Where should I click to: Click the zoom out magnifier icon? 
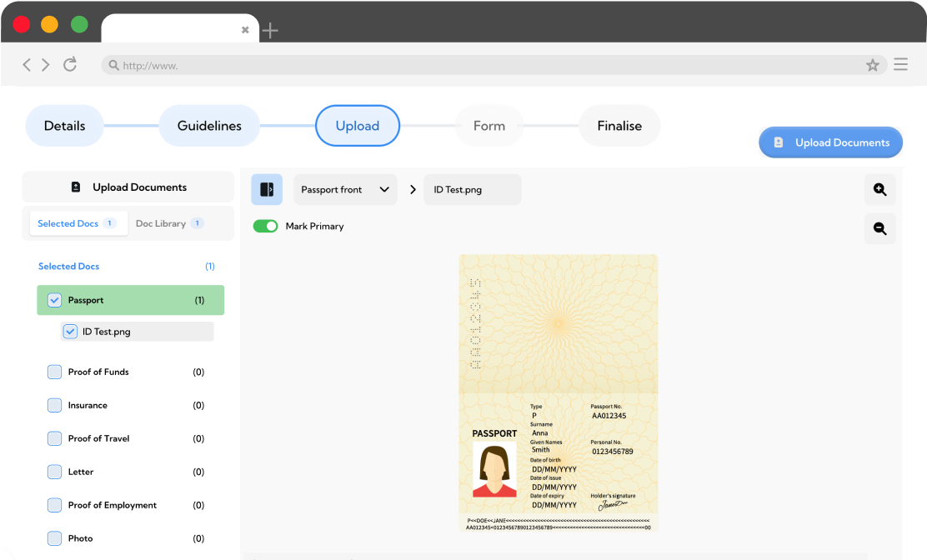[x=879, y=228]
